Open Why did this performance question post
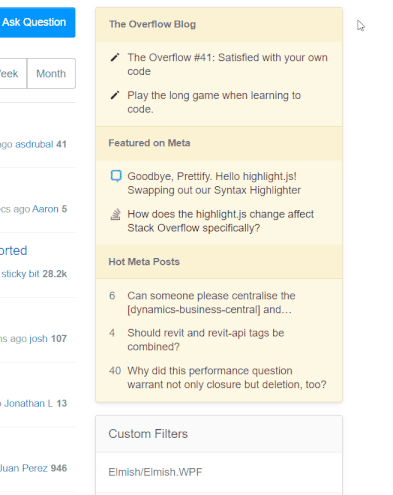The height and width of the screenshot is (495, 393). click(x=227, y=377)
